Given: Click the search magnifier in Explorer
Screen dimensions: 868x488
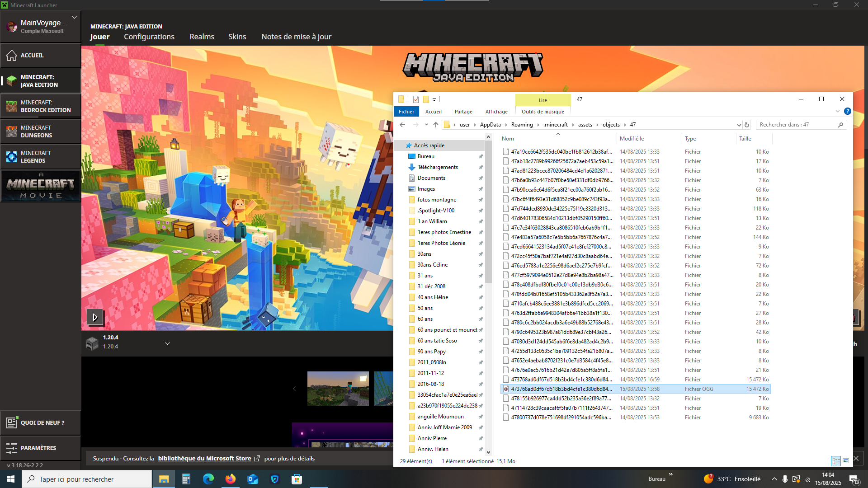Looking at the screenshot, I should pyautogui.click(x=840, y=125).
